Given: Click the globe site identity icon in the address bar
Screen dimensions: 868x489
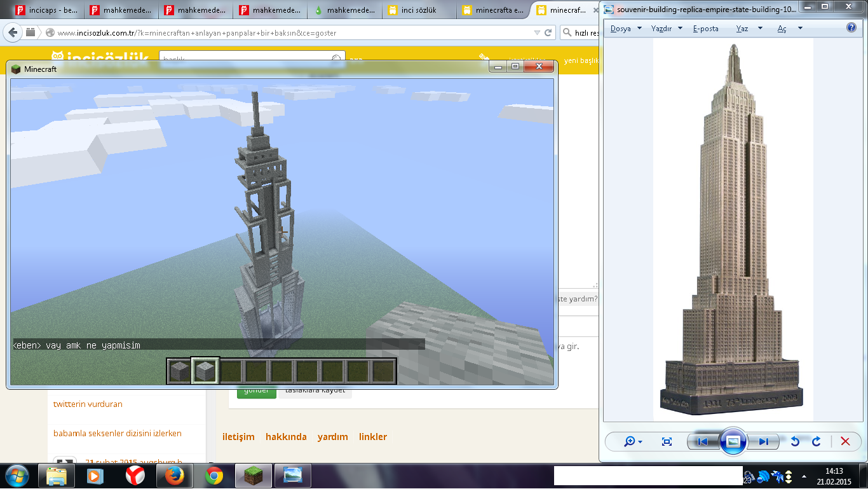Looking at the screenshot, I should click(50, 32).
